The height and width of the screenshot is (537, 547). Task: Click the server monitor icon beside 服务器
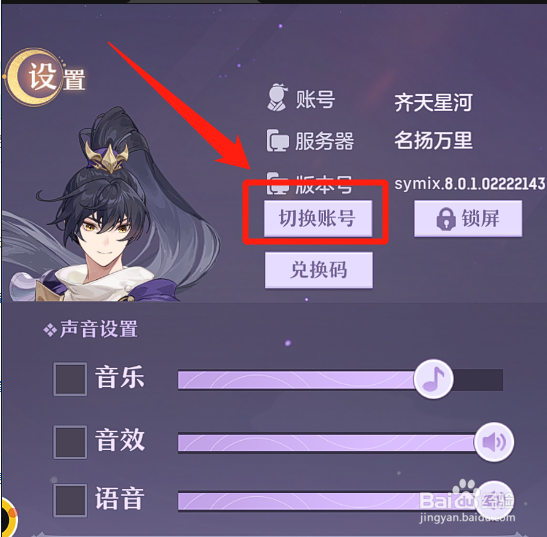[x=278, y=141]
